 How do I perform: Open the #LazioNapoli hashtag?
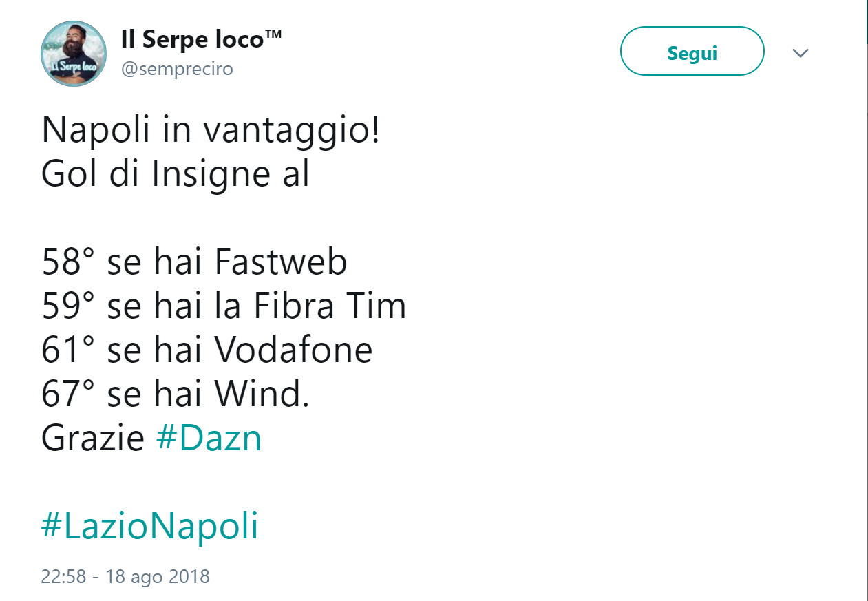click(x=149, y=526)
